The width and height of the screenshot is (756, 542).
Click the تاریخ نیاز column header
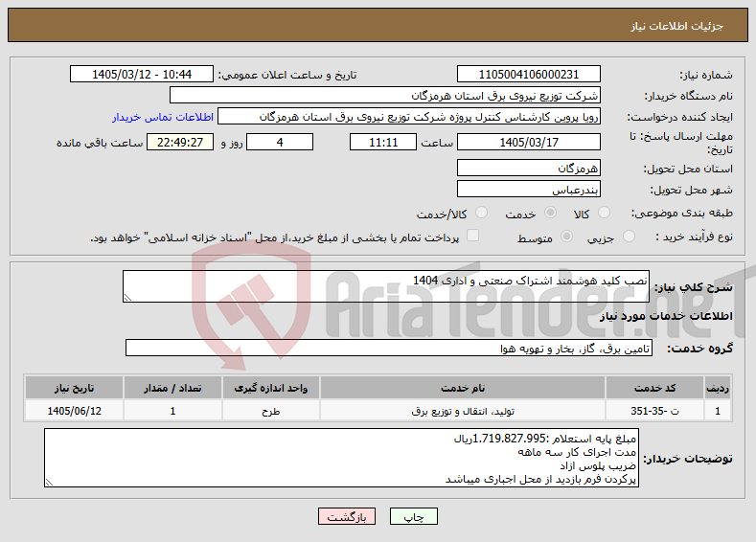(x=74, y=388)
